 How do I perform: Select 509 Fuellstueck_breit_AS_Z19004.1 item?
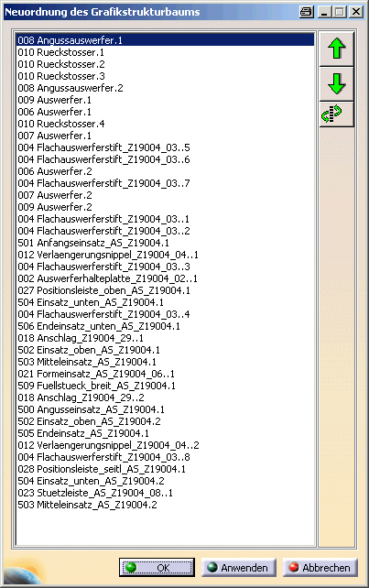tap(165, 386)
